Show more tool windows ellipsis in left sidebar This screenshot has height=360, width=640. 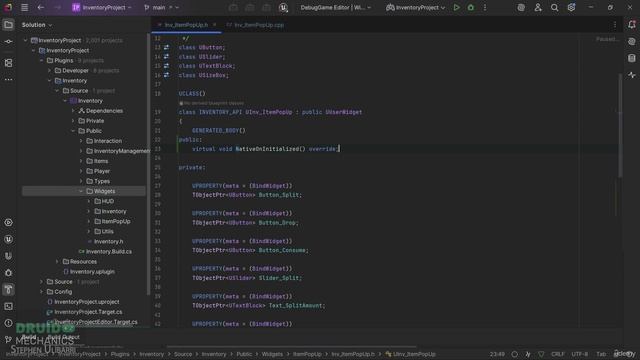8,80
